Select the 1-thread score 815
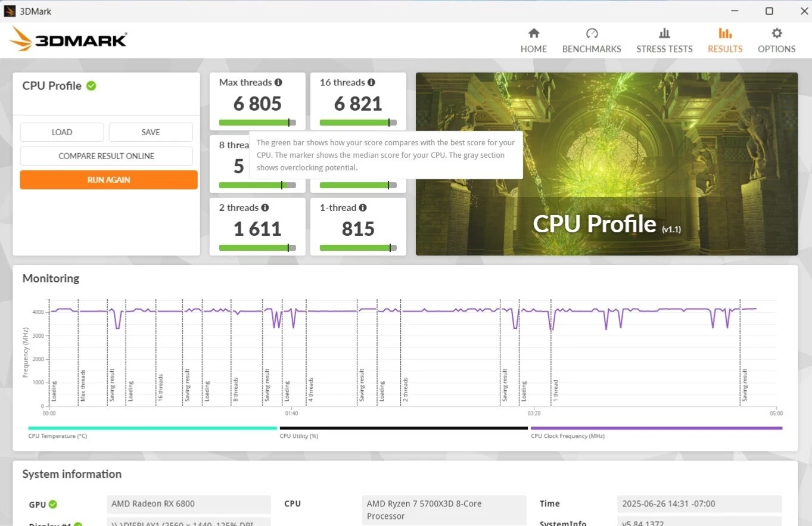812x526 pixels. click(358, 229)
